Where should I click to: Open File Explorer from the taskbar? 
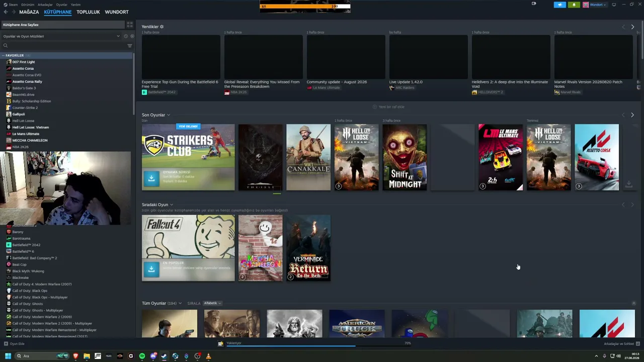(x=87, y=356)
